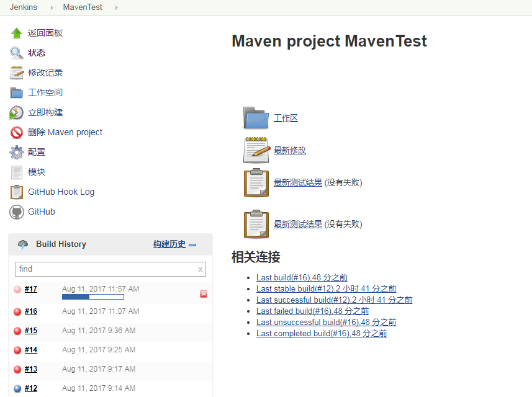Open build #17 from history

click(x=31, y=289)
